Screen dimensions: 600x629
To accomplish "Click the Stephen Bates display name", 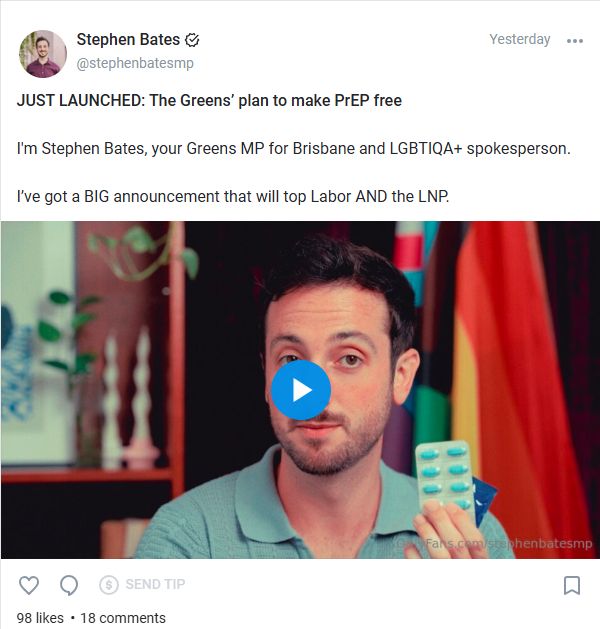I will [x=128, y=39].
